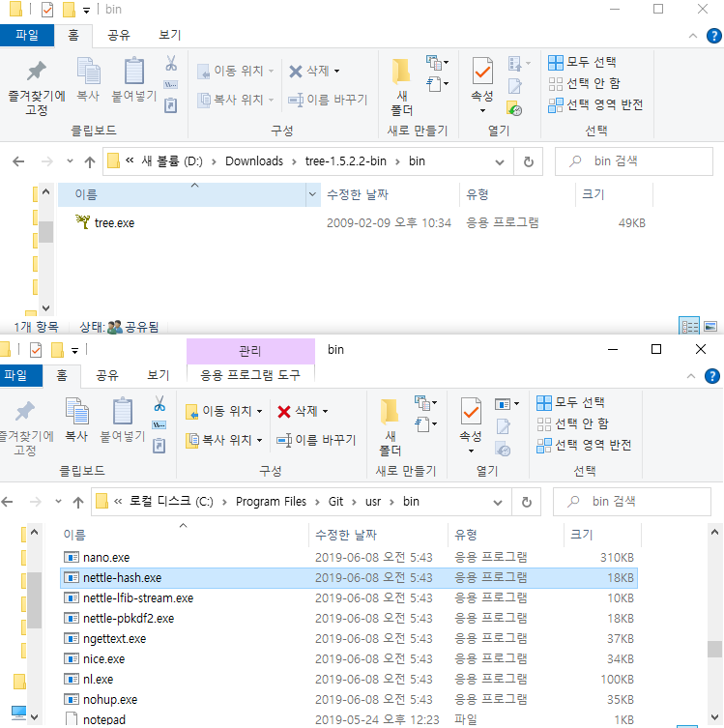Click the 새 폴더 new folder icon in upper window
This screenshot has width=724, height=728.
tap(401, 72)
